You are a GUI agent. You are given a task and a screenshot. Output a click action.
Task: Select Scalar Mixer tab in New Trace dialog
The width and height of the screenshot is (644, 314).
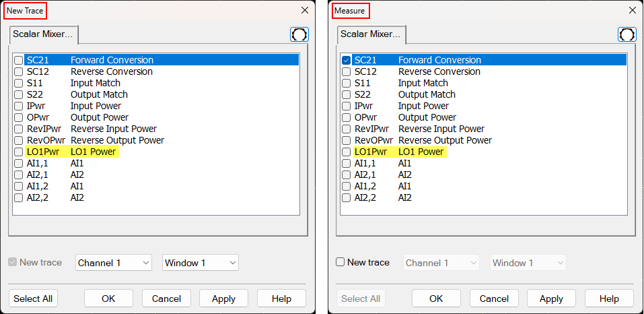click(x=45, y=34)
